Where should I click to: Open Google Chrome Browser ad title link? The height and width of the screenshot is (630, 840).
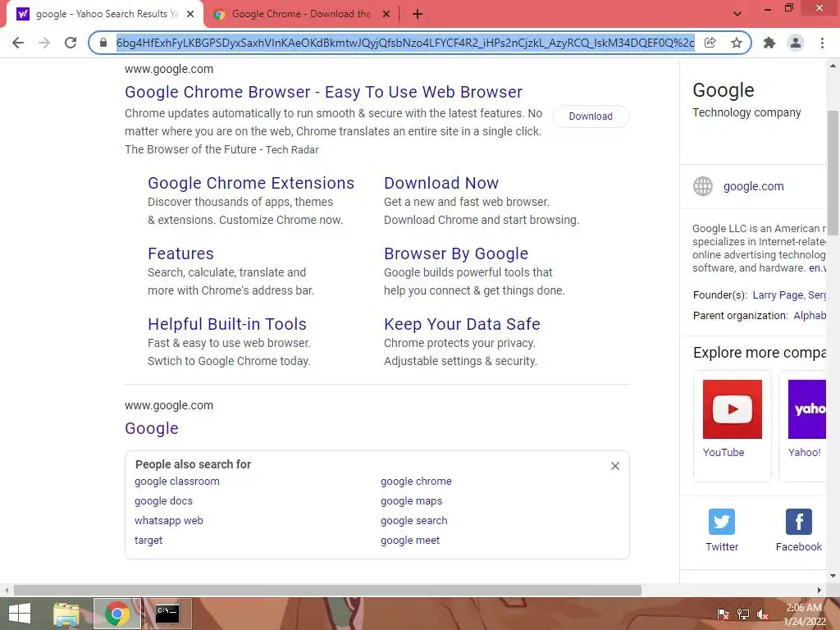(x=323, y=92)
